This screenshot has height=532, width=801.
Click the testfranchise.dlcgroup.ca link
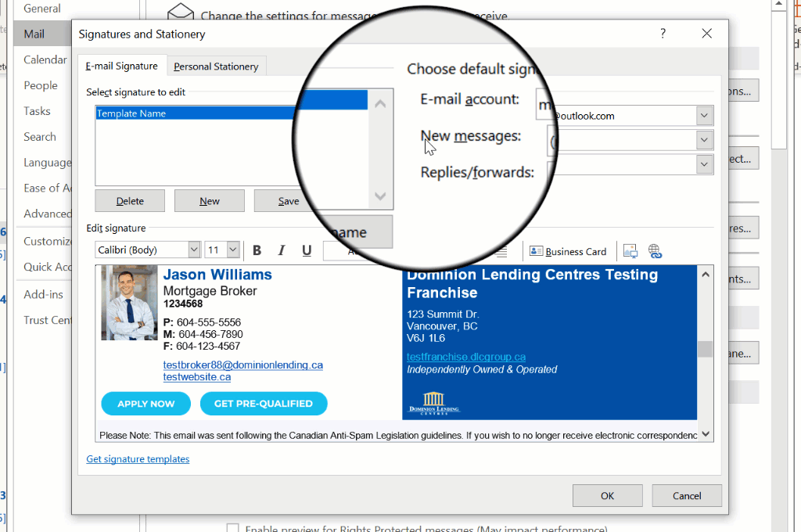(466, 357)
